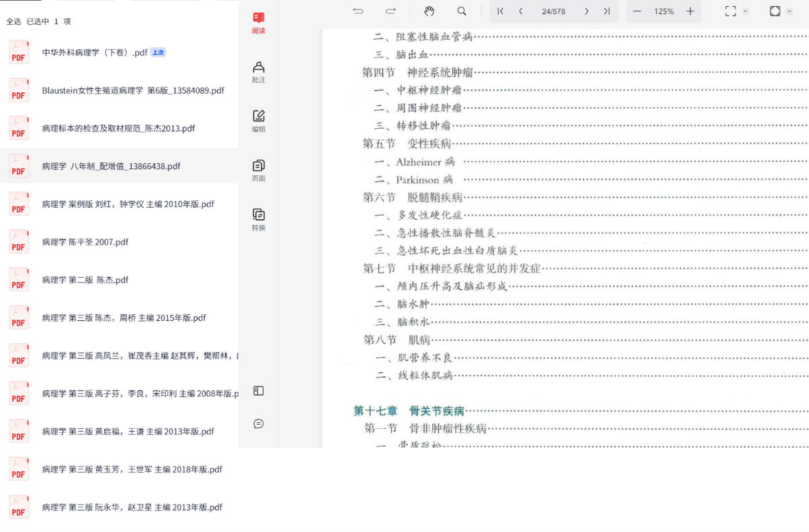Click the 24/578 page number field

553,11
